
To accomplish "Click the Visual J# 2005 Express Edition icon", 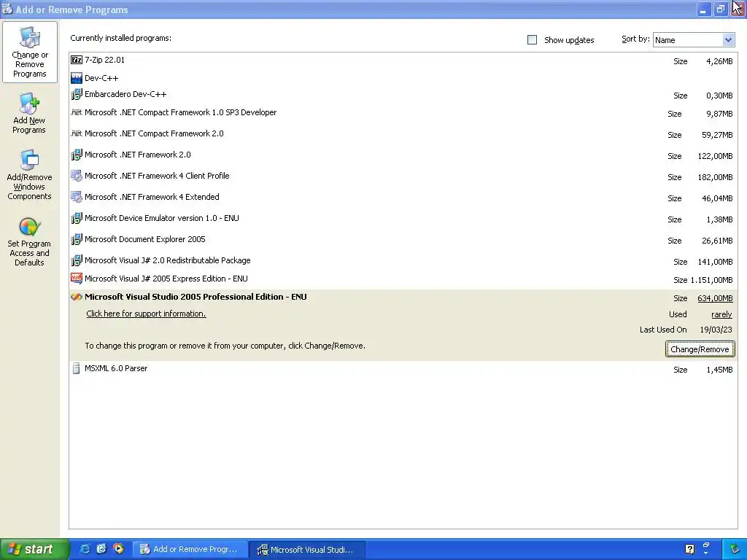I will 76,279.
